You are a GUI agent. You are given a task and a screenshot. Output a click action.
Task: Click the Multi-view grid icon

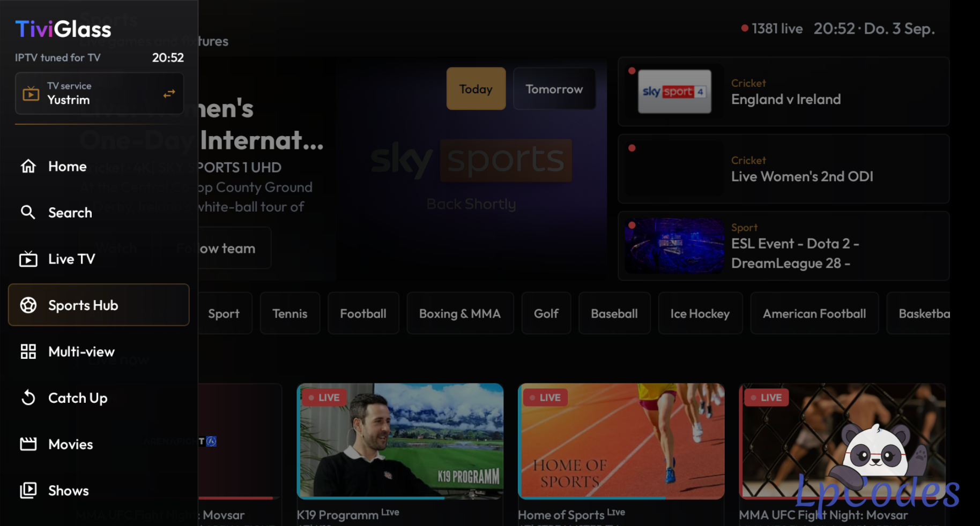pyautogui.click(x=28, y=351)
